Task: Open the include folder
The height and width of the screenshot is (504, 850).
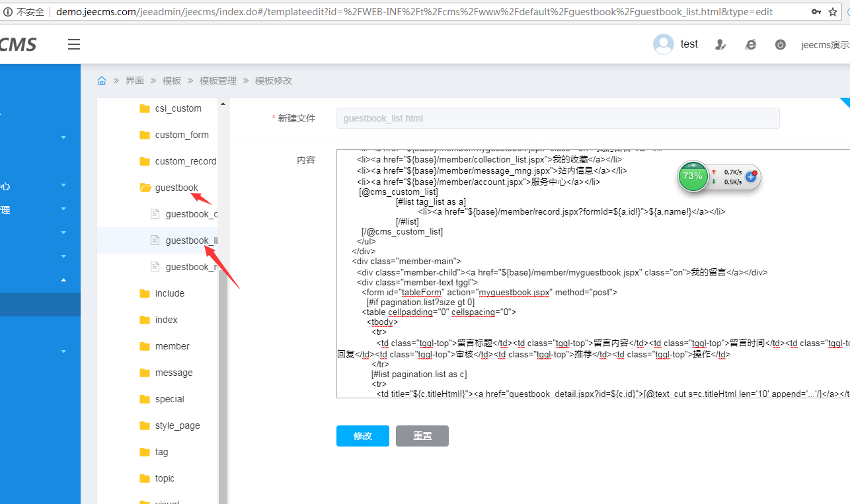Action: (x=170, y=293)
